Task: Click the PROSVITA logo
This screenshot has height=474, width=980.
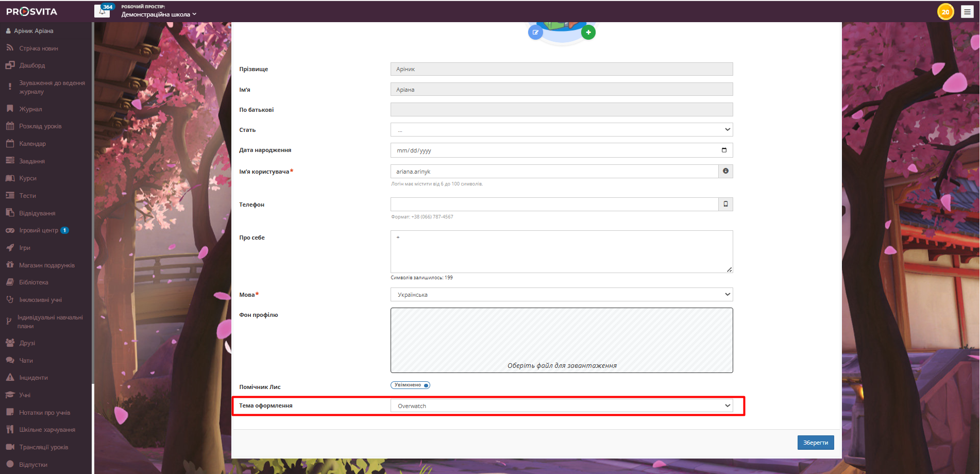Action: [32, 11]
